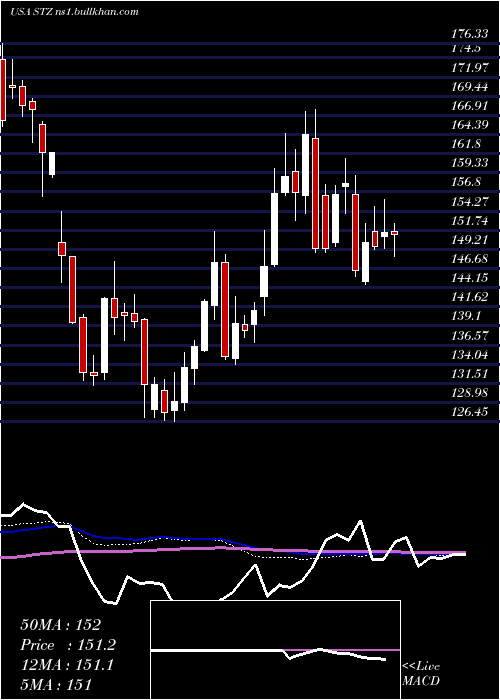Select the 156.8 price level label
Image resolution: width=500 pixels, height=700 pixels.
(465, 182)
